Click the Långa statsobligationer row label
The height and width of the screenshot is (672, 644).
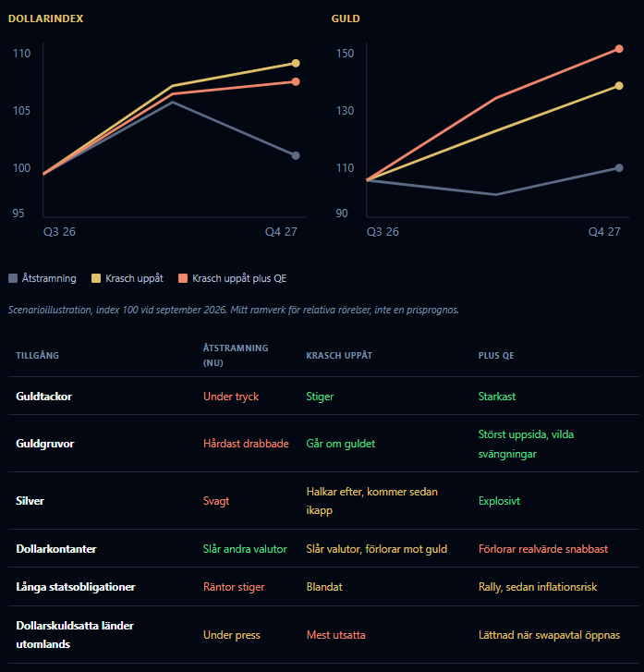click(76, 587)
